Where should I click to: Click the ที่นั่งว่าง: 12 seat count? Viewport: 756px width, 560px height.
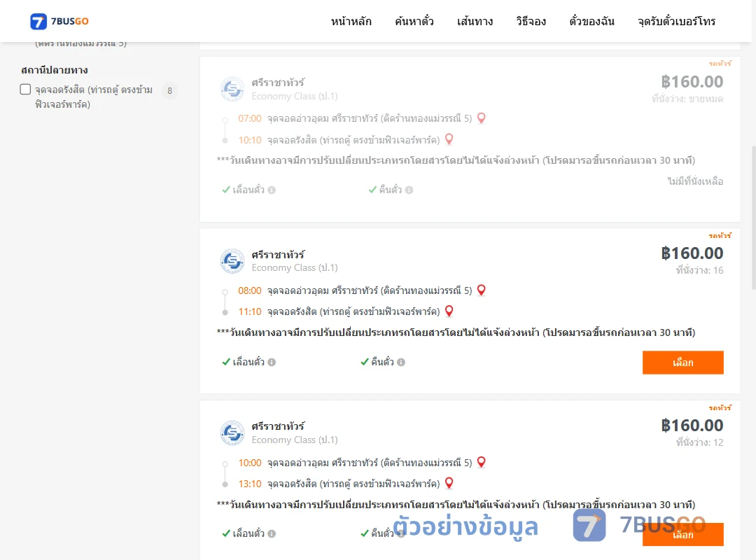[x=699, y=442]
